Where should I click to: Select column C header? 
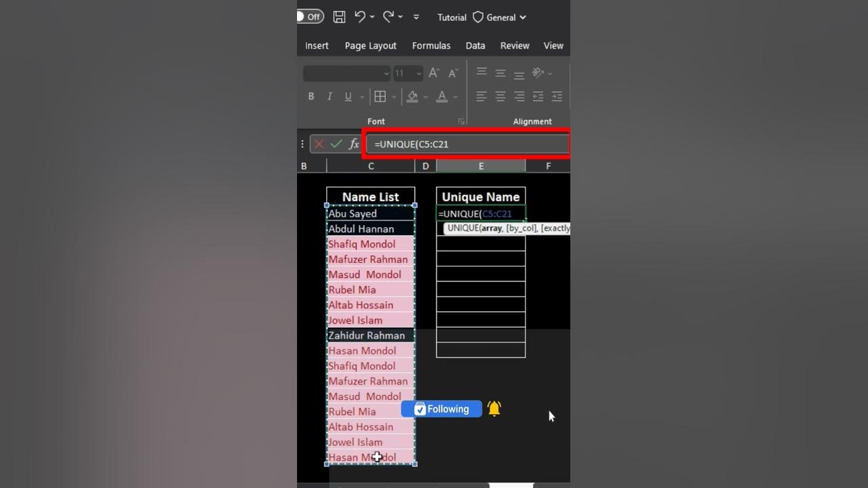(x=371, y=166)
